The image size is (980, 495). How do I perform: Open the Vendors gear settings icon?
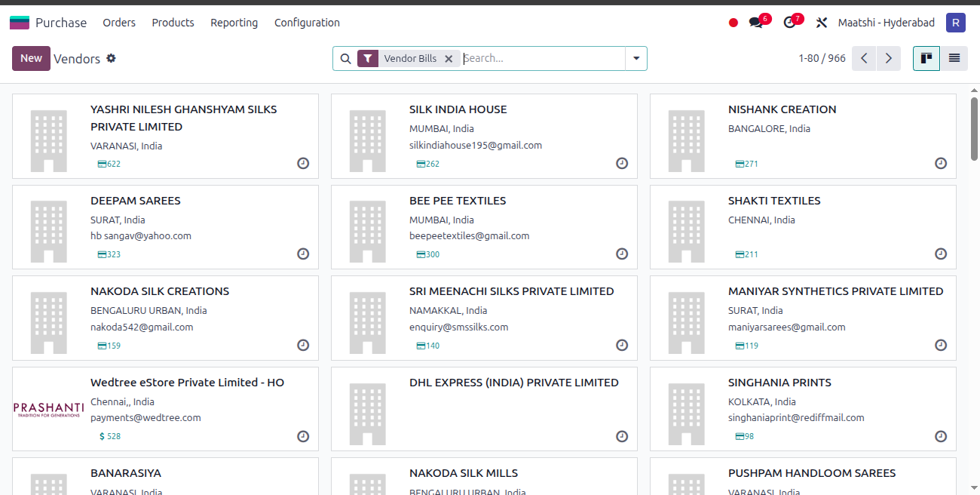(x=112, y=58)
